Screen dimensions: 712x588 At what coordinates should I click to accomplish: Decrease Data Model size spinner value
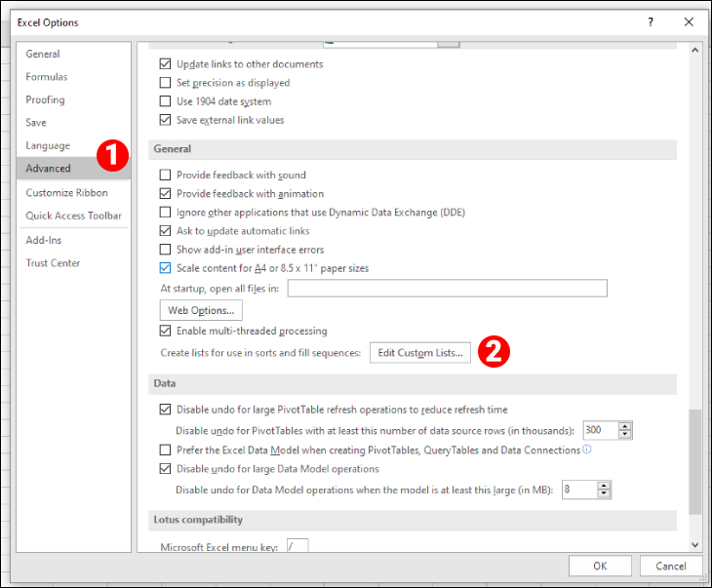(605, 494)
